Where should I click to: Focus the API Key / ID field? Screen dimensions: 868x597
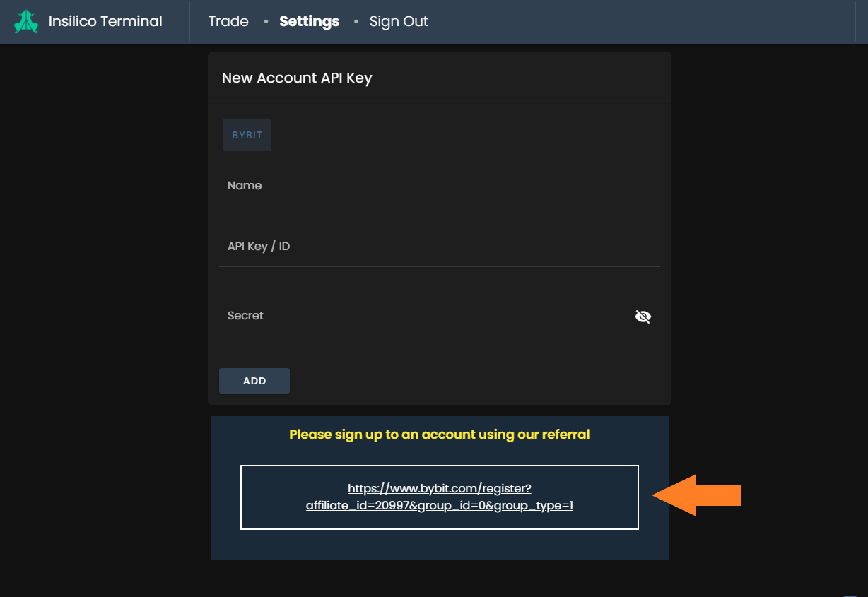439,247
